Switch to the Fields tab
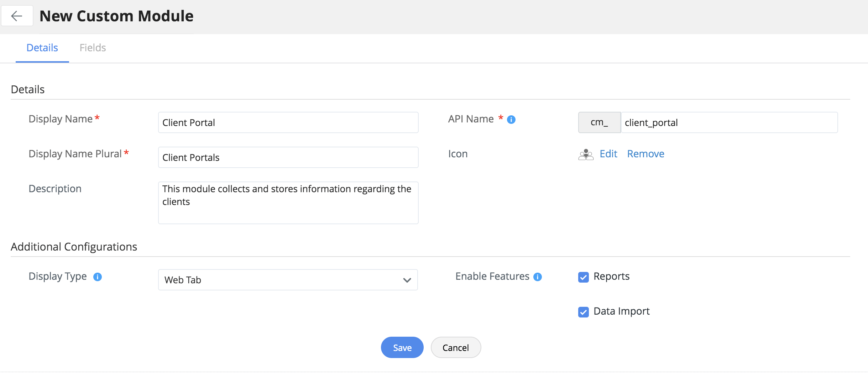Screen dimensions: 868x373 coord(93,48)
